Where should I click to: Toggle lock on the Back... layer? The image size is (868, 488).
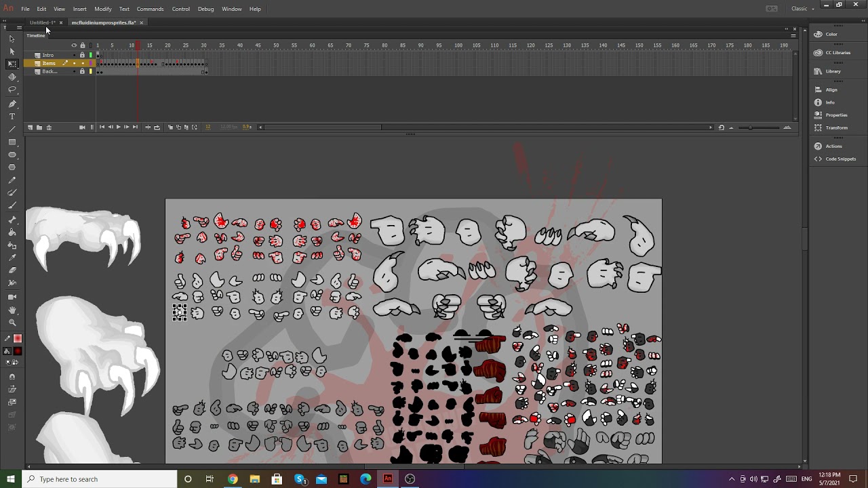pyautogui.click(x=82, y=71)
